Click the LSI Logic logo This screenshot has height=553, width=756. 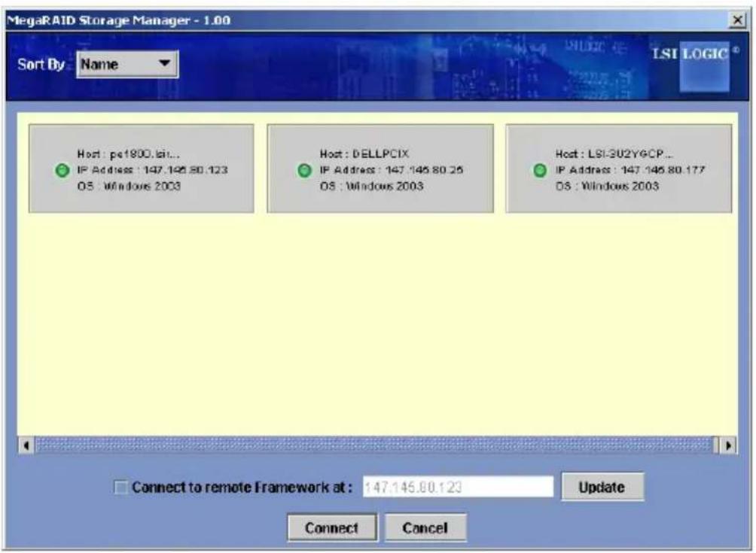[x=695, y=65]
